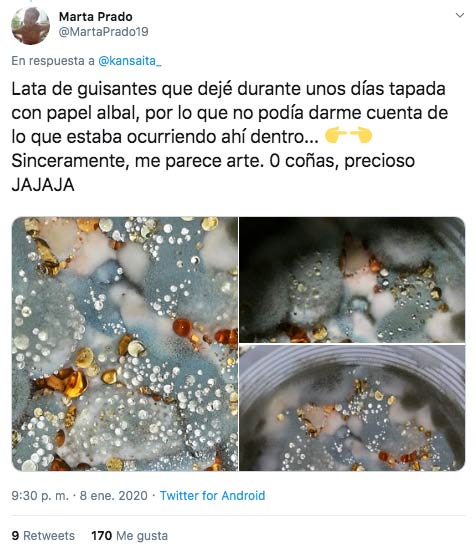Click the left pointing hand emoji
The height and width of the screenshot is (554, 476).
coord(335,136)
